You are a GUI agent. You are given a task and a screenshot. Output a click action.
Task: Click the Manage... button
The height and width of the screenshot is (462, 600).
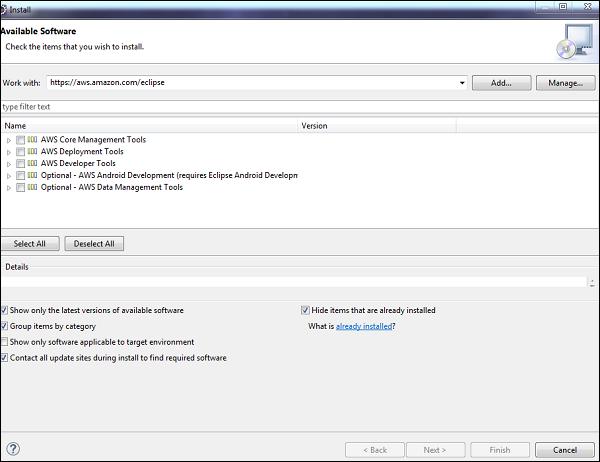tap(566, 83)
